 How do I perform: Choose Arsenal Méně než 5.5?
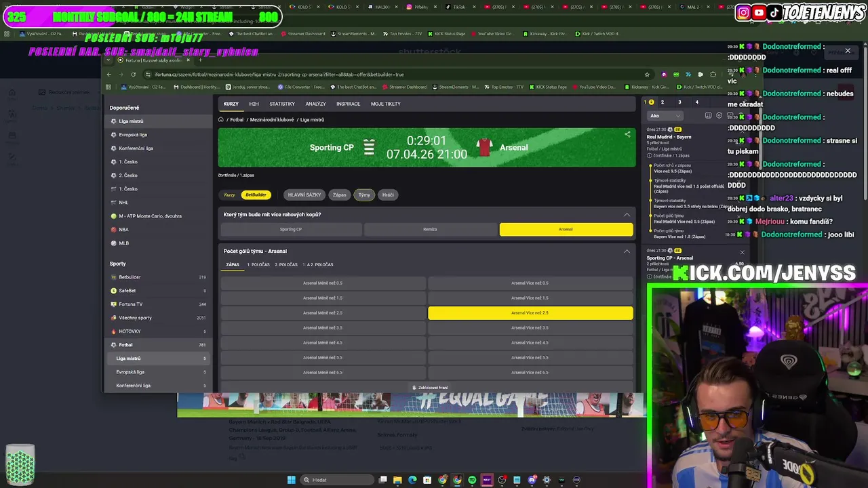click(323, 358)
